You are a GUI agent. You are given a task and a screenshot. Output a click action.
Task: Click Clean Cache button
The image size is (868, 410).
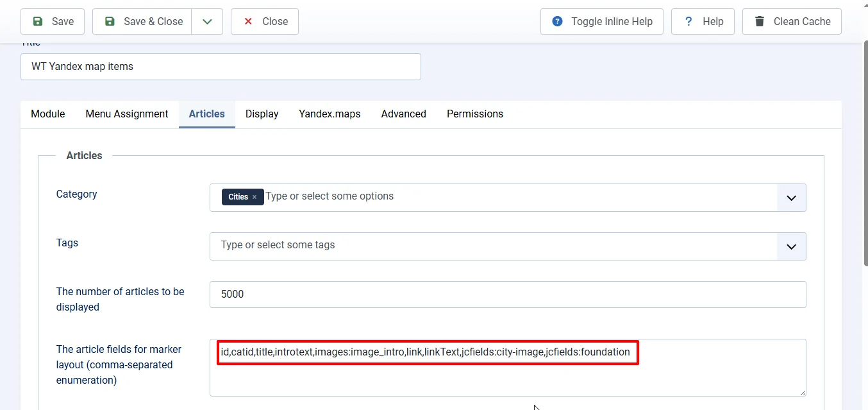pos(792,21)
